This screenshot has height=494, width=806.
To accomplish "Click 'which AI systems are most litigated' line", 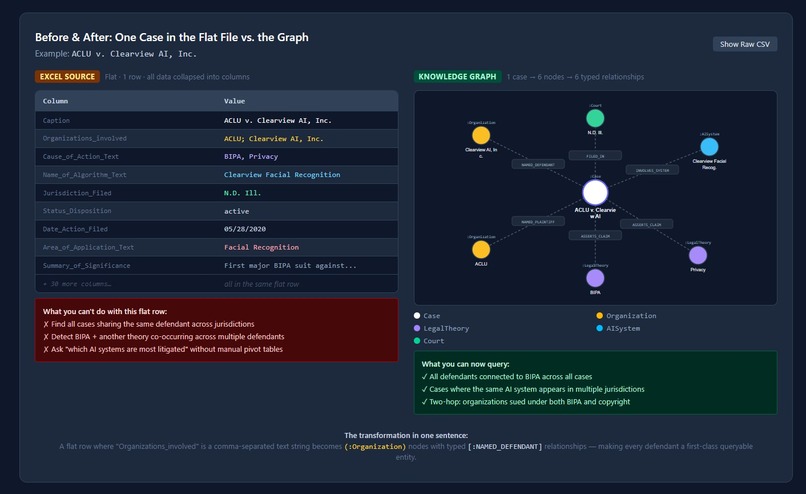I will (163, 349).
